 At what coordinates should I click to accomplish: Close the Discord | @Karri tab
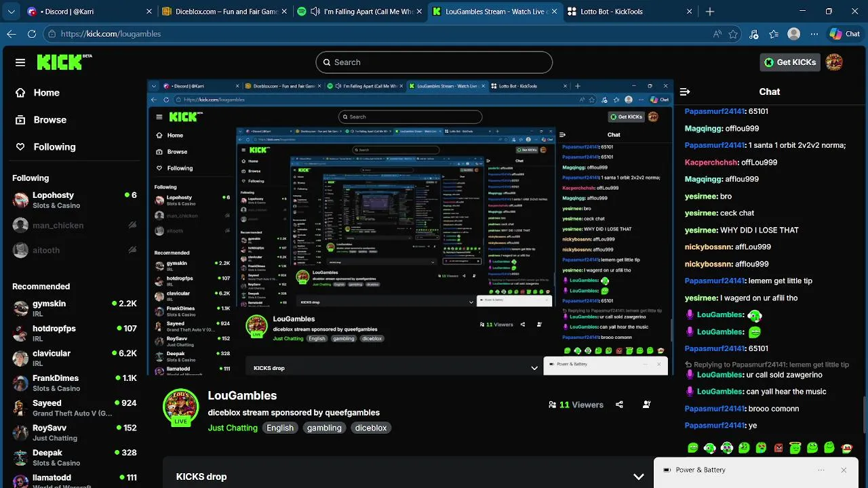click(149, 12)
